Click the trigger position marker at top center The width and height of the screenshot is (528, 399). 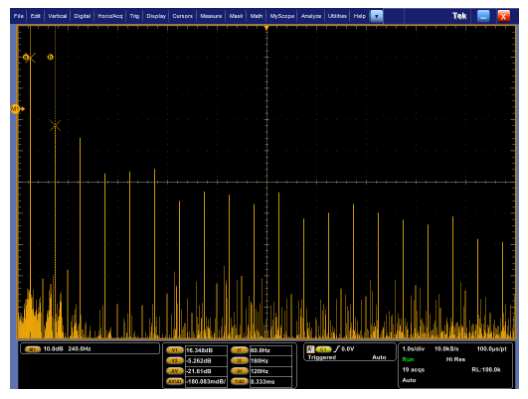click(x=266, y=28)
